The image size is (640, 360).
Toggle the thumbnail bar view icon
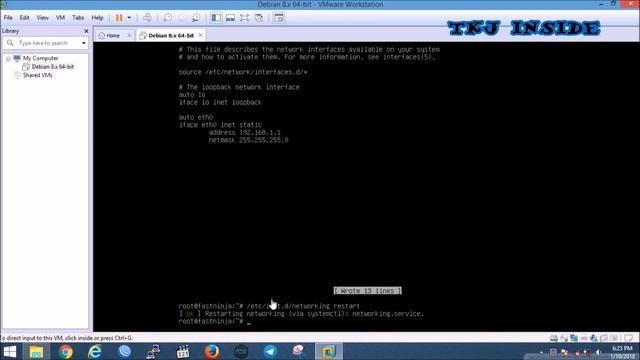click(230, 18)
